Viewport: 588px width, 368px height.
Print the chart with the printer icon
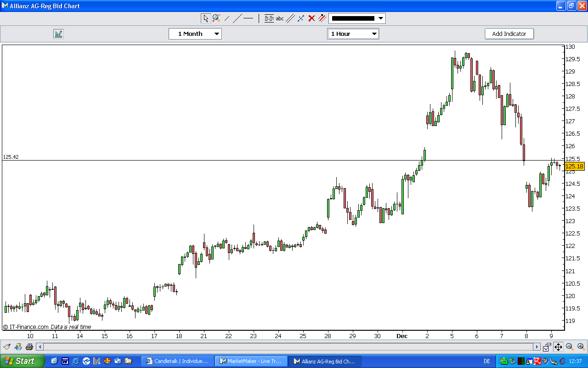click(29, 347)
